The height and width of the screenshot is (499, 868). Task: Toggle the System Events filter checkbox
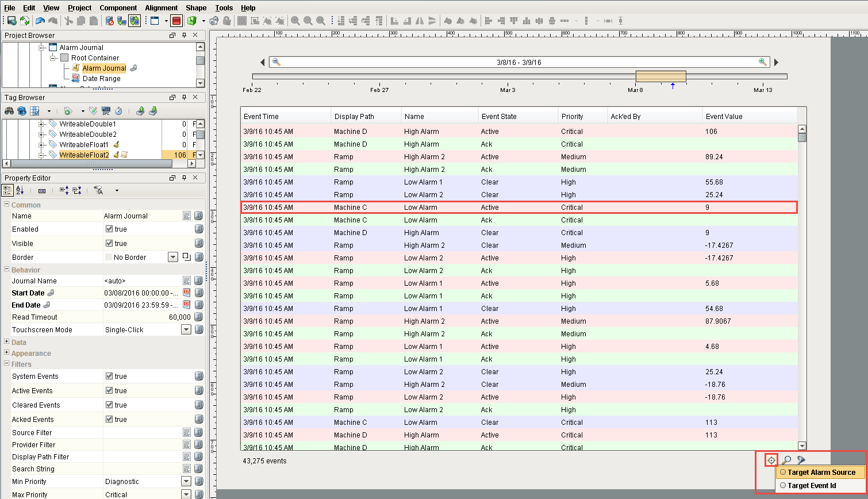coord(109,376)
